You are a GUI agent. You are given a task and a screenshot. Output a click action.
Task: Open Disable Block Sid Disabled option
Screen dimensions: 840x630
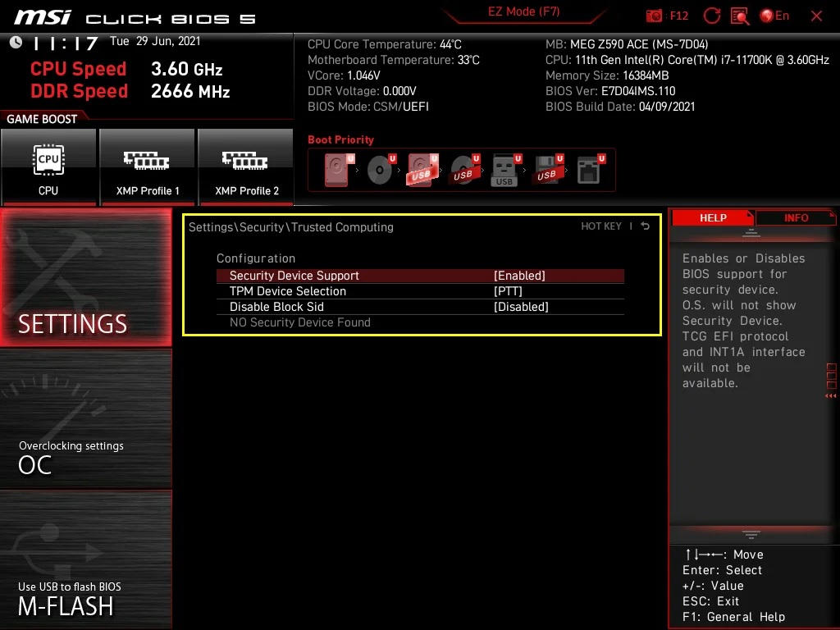pyautogui.click(x=521, y=307)
